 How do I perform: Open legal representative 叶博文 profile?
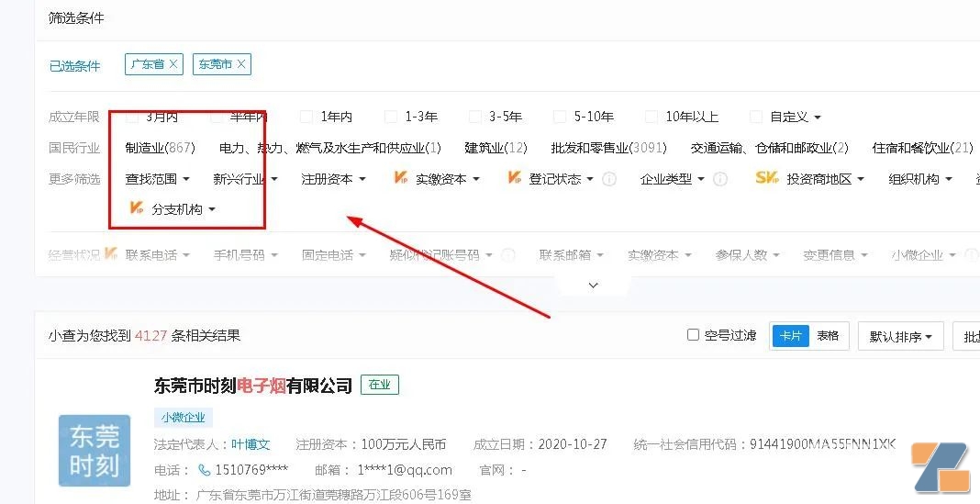[251, 444]
